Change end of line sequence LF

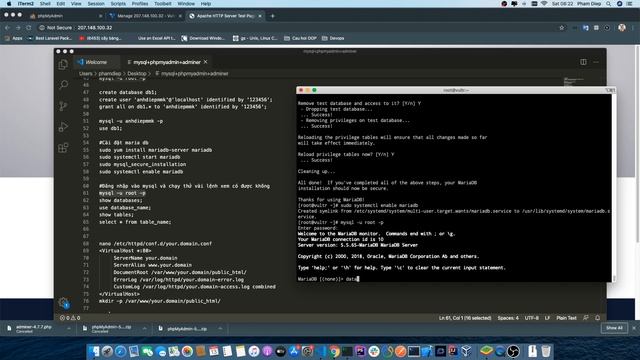(547, 318)
